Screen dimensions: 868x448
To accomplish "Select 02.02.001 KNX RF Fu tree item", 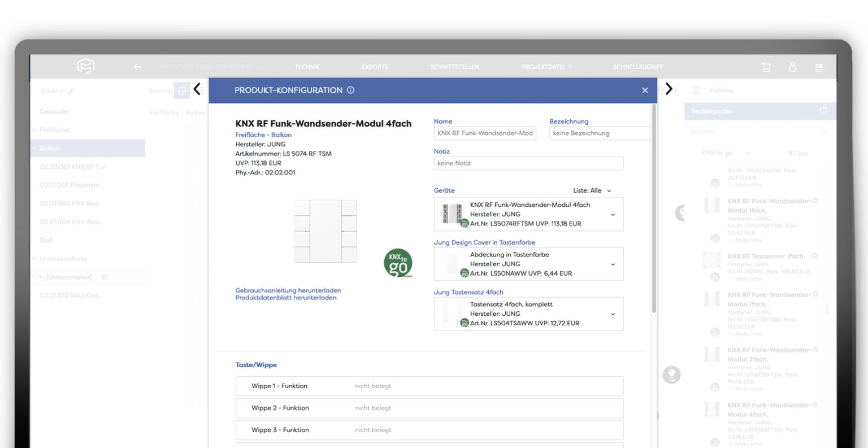I will (72, 167).
